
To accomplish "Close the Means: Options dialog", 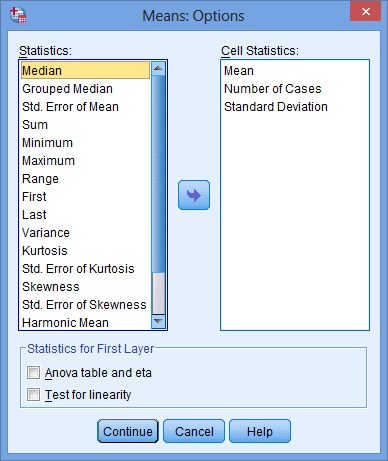I will click(x=365, y=11).
